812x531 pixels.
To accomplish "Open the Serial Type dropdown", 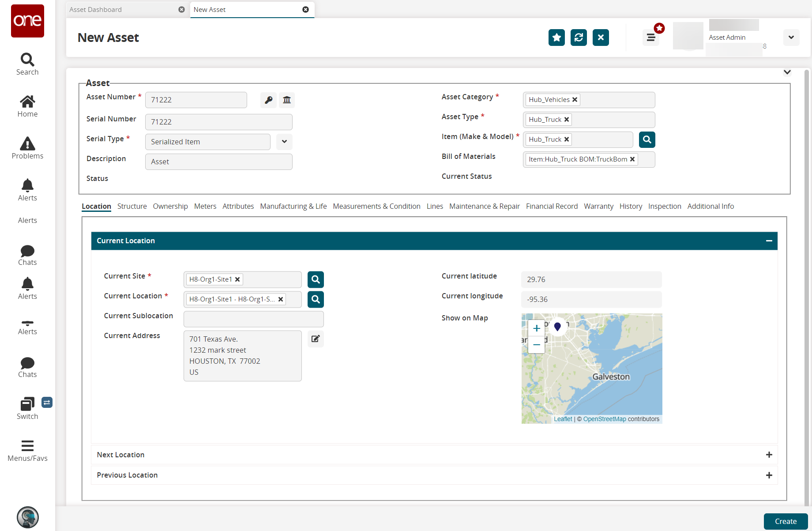I will [x=284, y=142].
